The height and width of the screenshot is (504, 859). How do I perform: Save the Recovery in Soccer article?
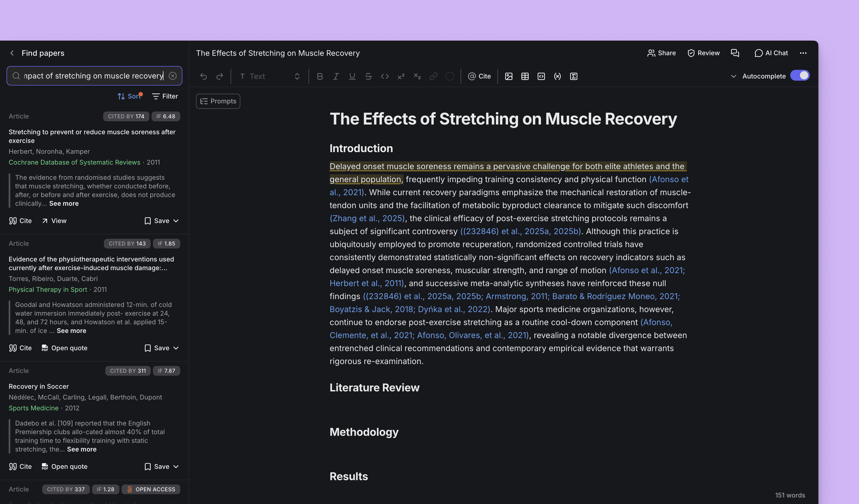point(157,467)
